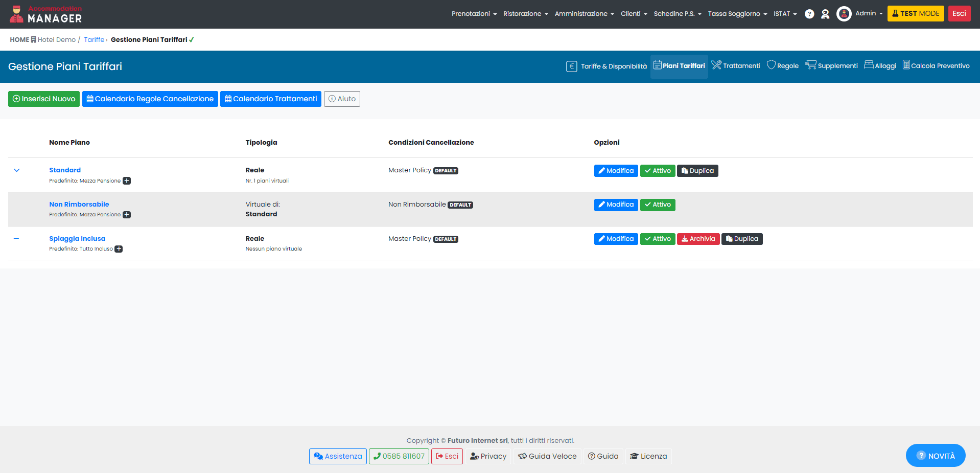Collapse the Standard plan row chevron
This screenshot has height=473, width=980.
(16, 170)
